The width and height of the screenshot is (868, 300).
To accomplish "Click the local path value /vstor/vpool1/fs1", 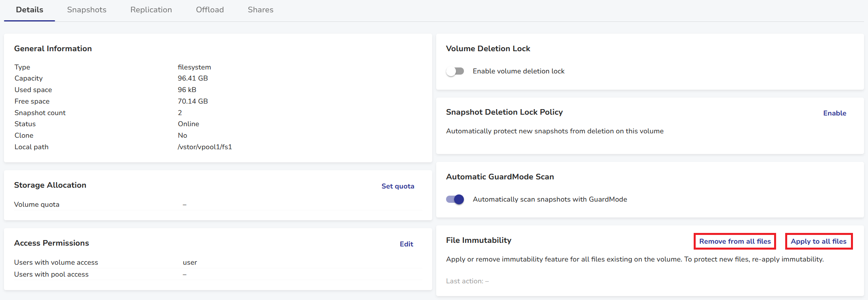I will [204, 147].
